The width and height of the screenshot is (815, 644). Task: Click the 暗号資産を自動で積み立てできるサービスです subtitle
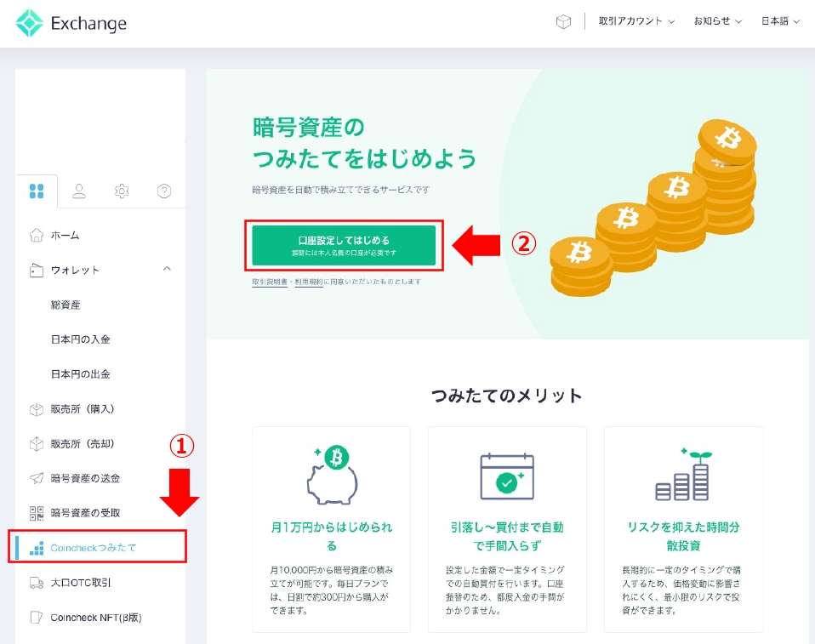click(x=341, y=190)
